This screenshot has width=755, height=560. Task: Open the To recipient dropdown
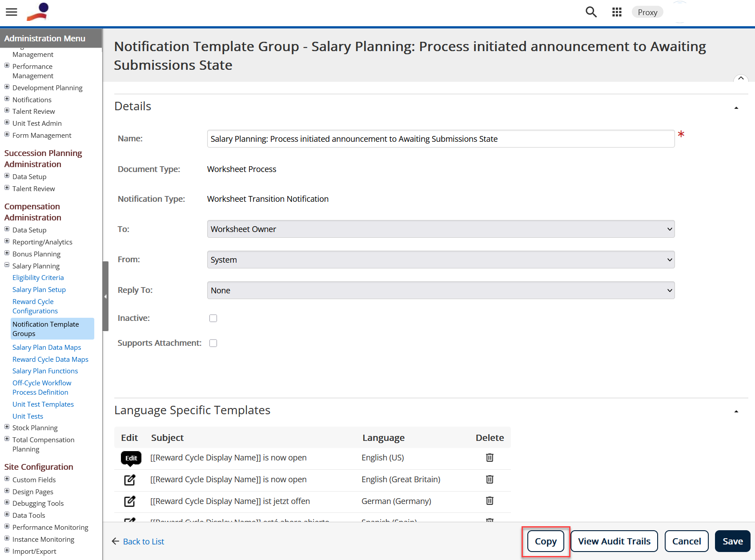440,229
